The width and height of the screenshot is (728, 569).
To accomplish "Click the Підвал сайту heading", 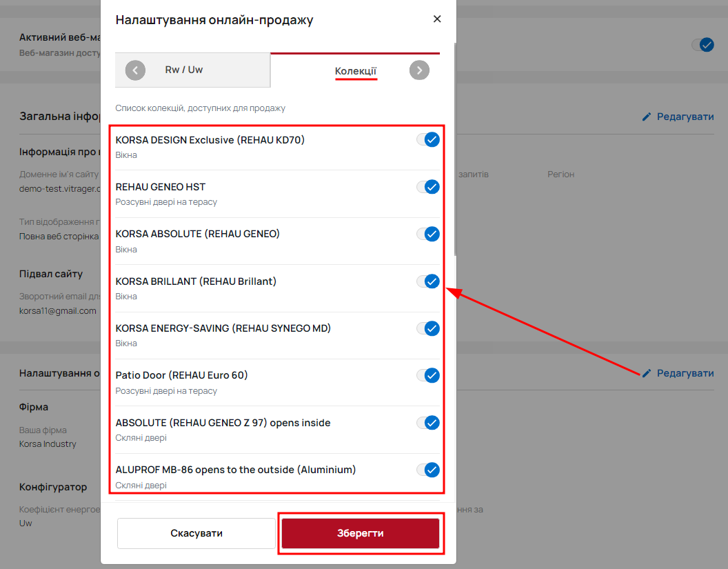I will tap(51, 274).
